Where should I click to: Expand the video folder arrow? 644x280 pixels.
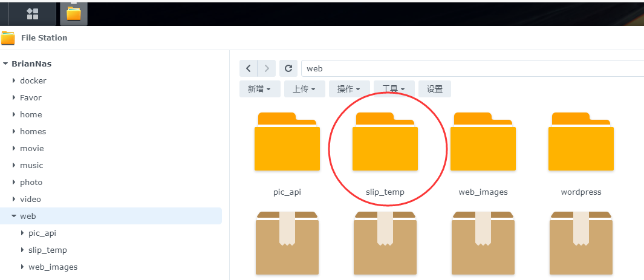tap(14, 199)
